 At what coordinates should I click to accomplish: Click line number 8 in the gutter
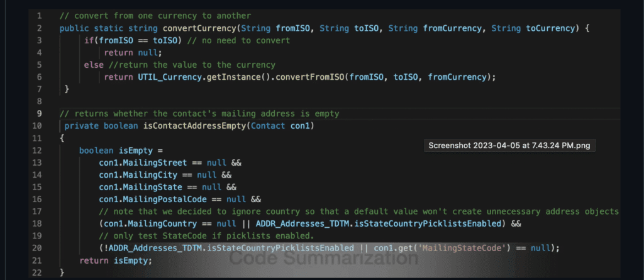tap(40, 101)
